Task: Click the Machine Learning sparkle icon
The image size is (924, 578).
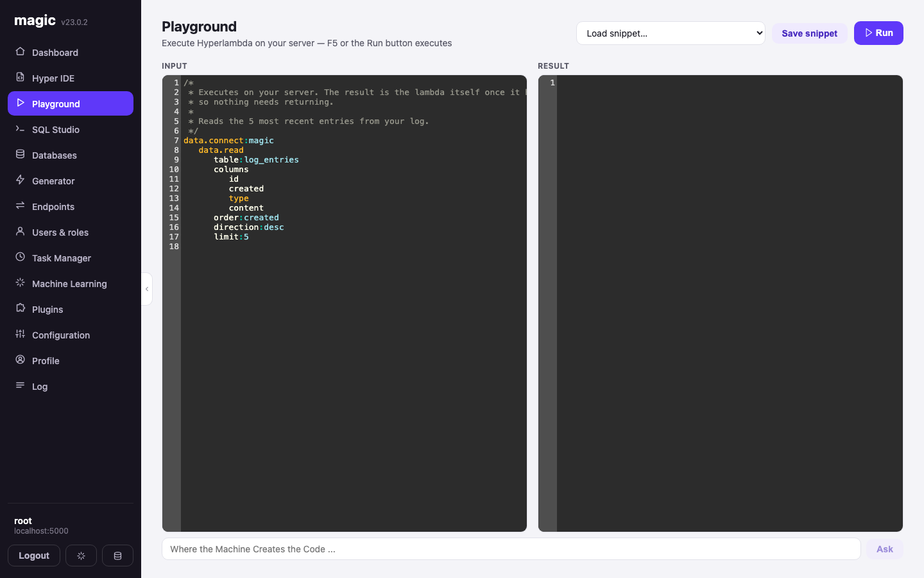Action: (x=20, y=283)
